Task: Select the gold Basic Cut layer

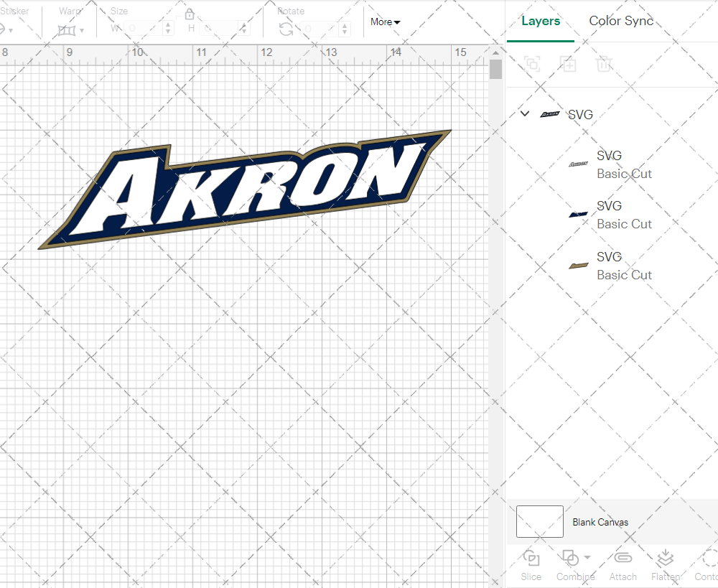Action: (624, 266)
